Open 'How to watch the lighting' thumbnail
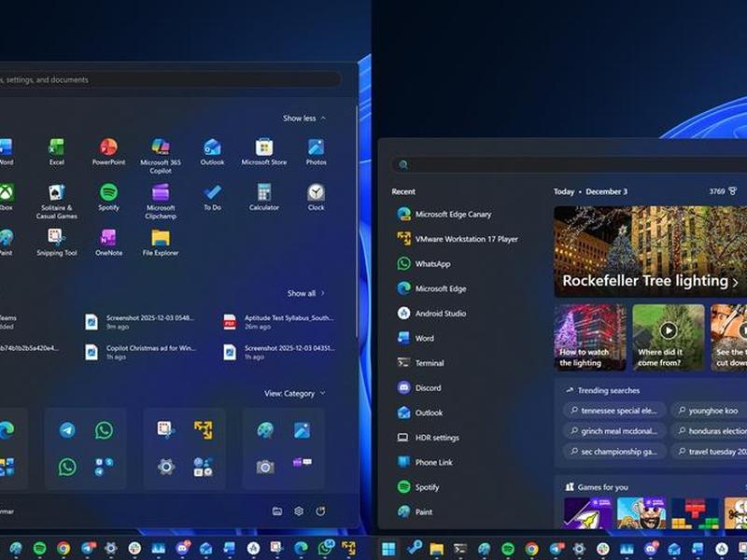 [590, 337]
